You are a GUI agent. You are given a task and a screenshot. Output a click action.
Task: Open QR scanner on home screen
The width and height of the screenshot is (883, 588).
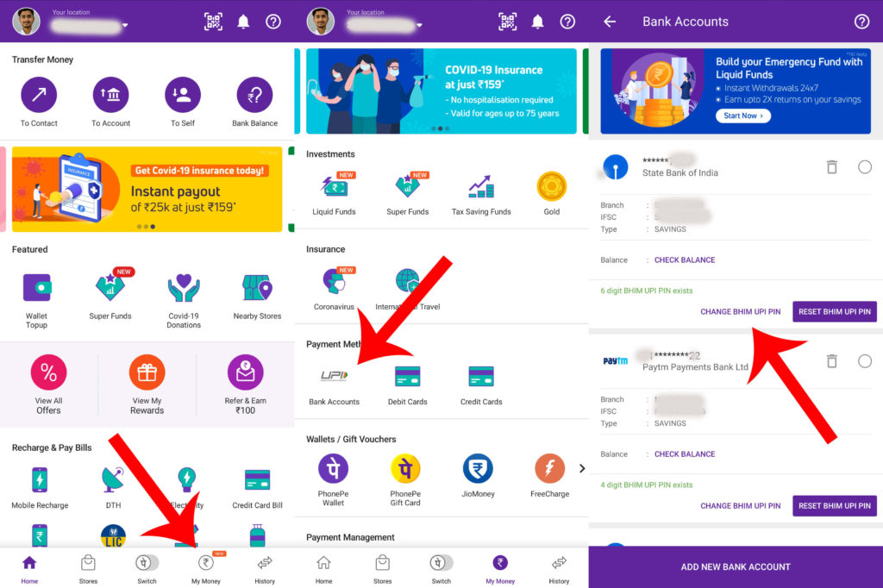pyautogui.click(x=213, y=22)
